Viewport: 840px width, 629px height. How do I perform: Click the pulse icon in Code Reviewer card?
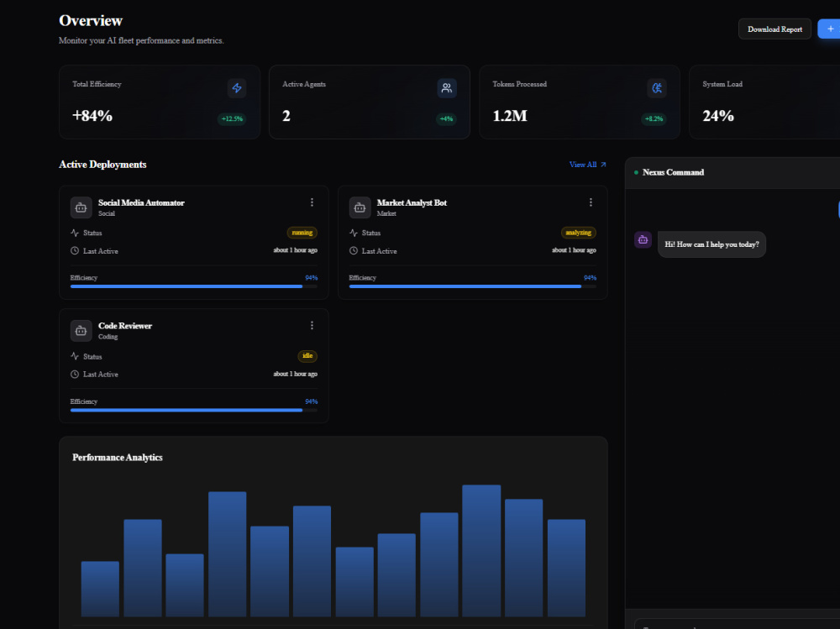75,356
